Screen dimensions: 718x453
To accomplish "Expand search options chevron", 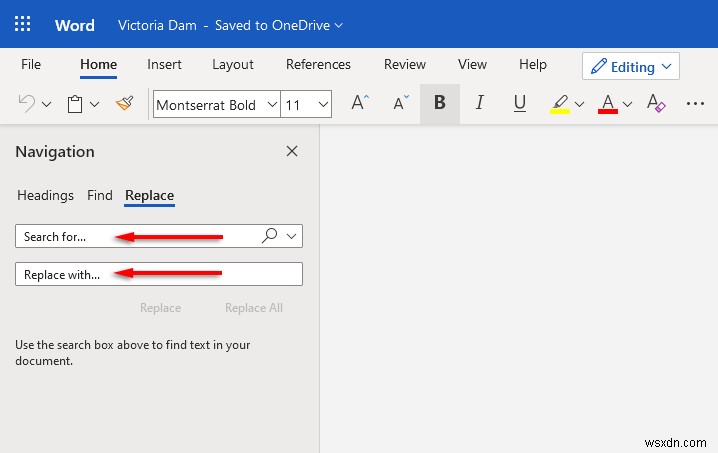I will click(x=291, y=236).
